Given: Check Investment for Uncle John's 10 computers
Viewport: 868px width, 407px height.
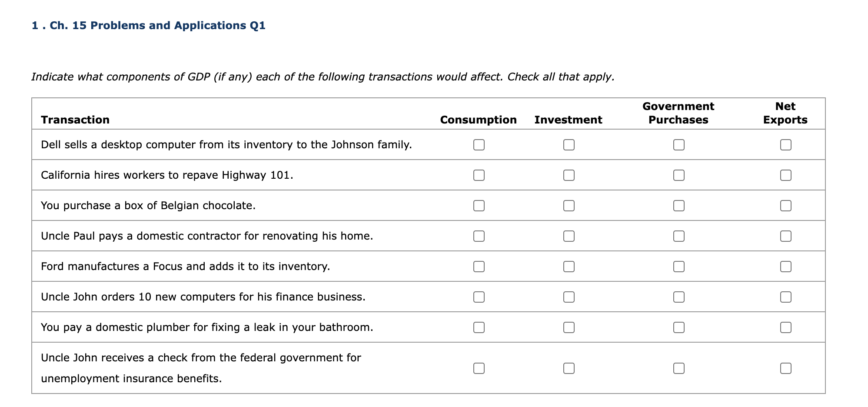Looking at the screenshot, I should [569, 297].
